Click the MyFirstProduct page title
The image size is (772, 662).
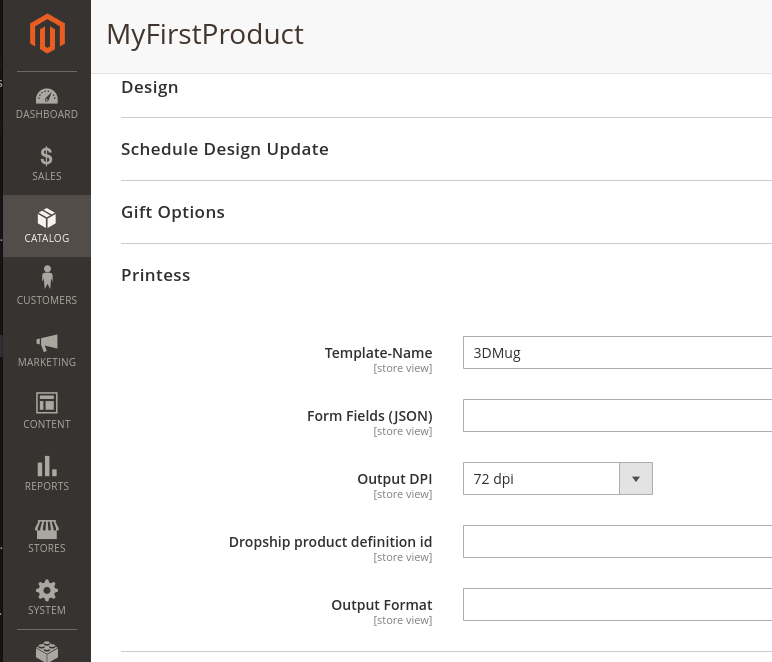[x=205, y=34]
